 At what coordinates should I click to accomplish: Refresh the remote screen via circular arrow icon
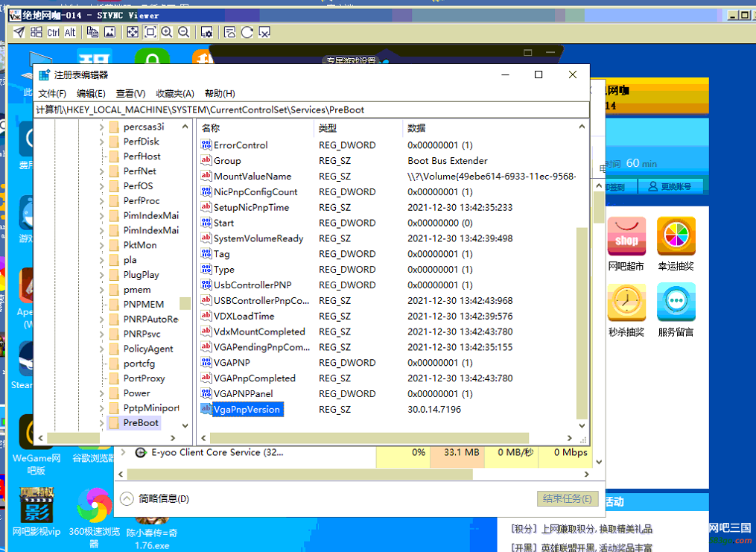pyautogui.click(x=247, y=32)
